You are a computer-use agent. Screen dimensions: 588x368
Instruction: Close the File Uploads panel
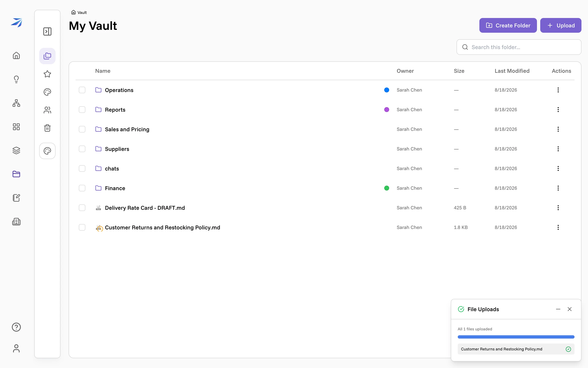570,309
